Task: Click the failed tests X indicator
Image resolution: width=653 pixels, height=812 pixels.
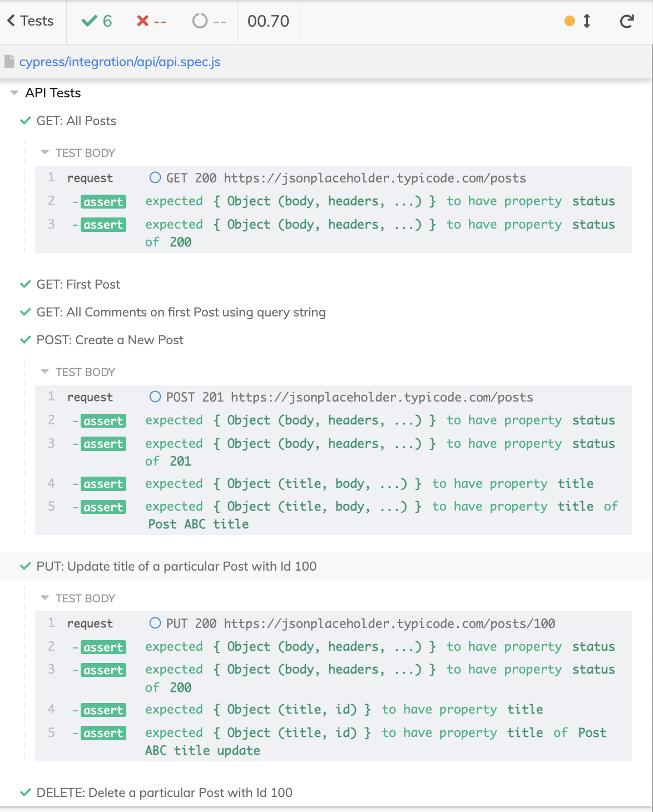Action: coord(151,22)
